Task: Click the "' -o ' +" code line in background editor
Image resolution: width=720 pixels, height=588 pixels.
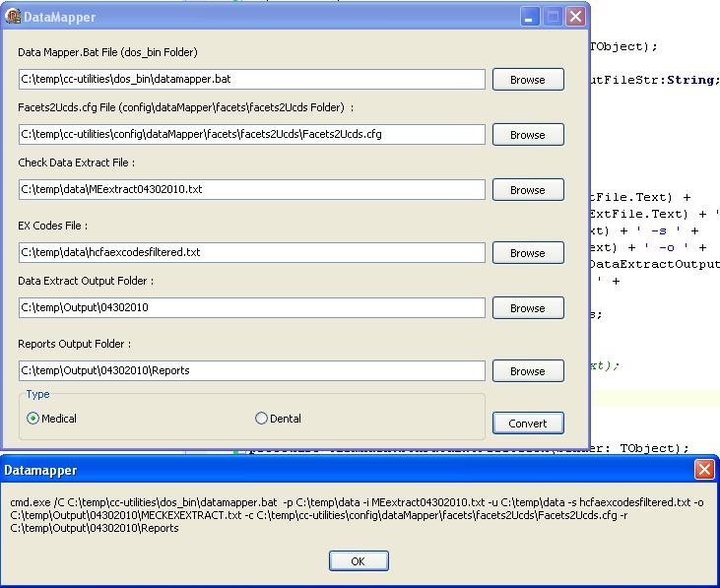Action: tap(648, 248)
